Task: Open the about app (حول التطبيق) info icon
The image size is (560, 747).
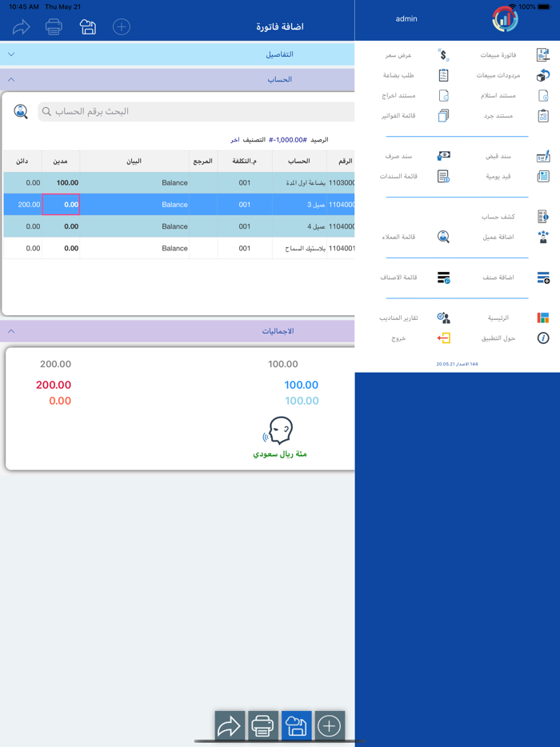Action: coord(543,338)
